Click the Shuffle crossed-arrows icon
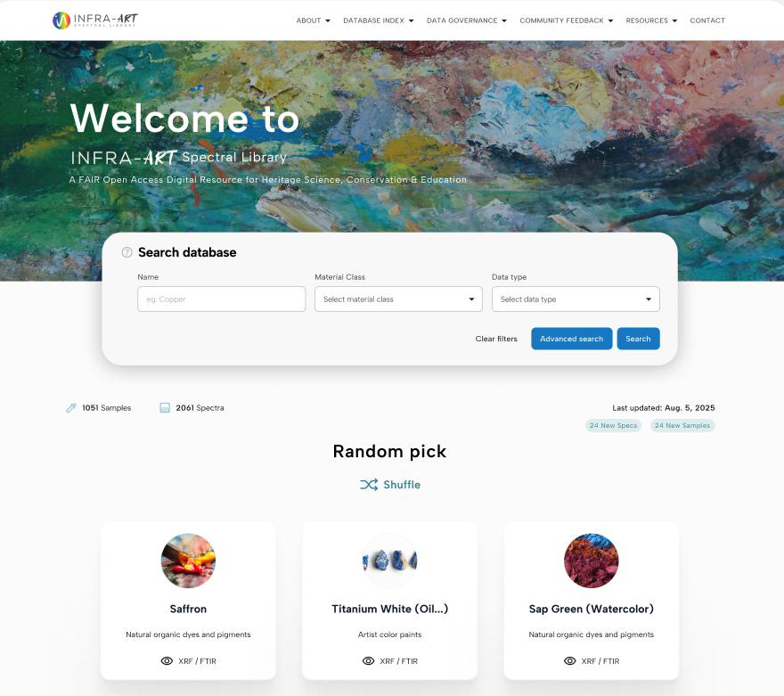 click(369, 485)
